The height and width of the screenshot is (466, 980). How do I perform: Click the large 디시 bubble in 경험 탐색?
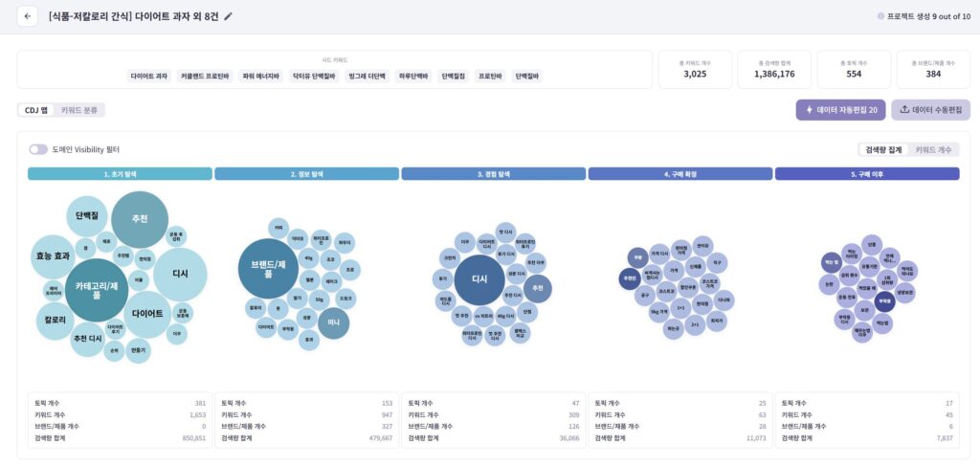pyautogui.click(x=479, y=280)
